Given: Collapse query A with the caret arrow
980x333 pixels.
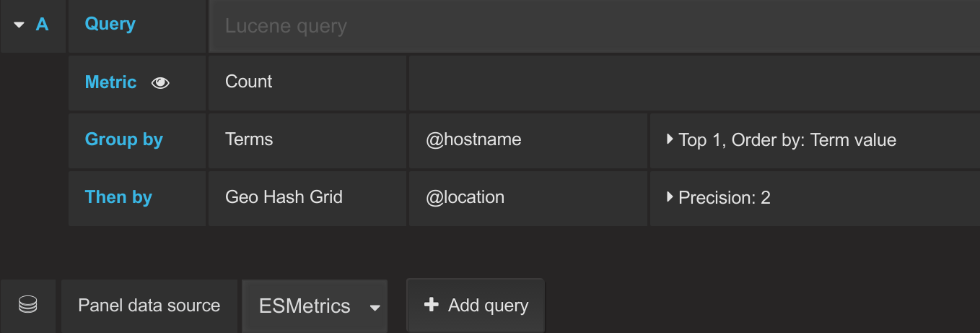Looking at the screenshot, I should pos(19,25).
